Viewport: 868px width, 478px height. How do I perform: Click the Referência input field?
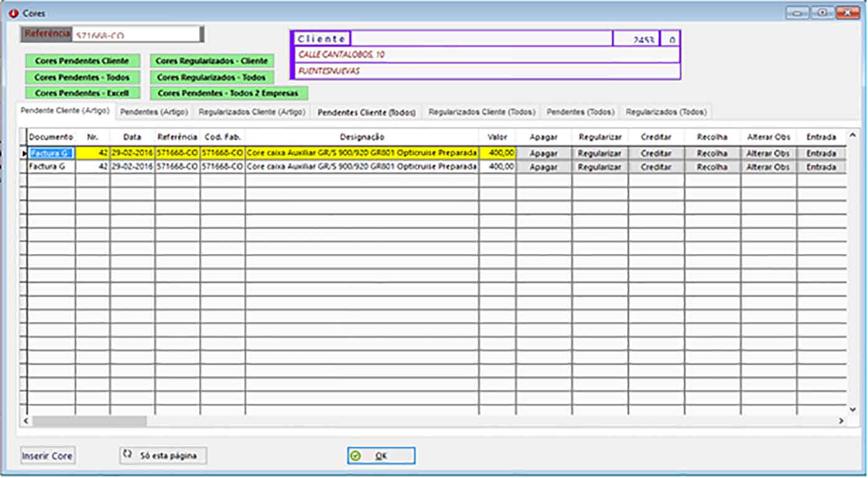137,34
